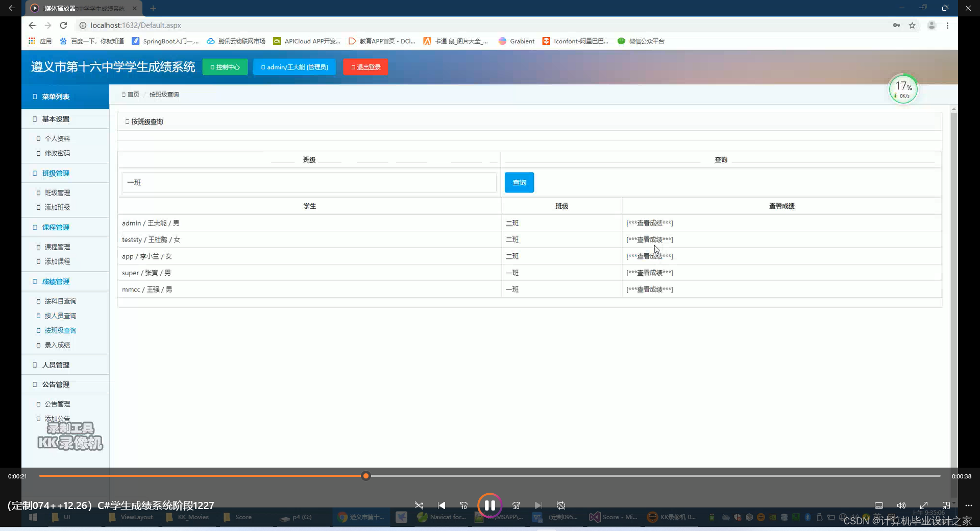Skip to previous track
The width and height of the screenshot is (980, 531).
[442, 505]
